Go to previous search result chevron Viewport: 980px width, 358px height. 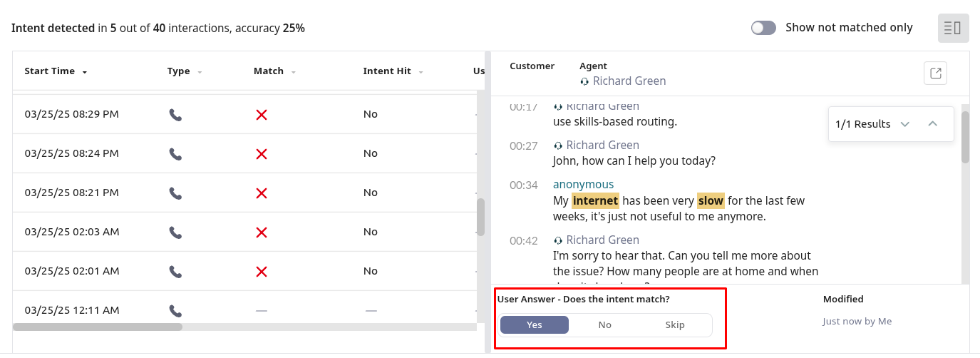(932, 124)
